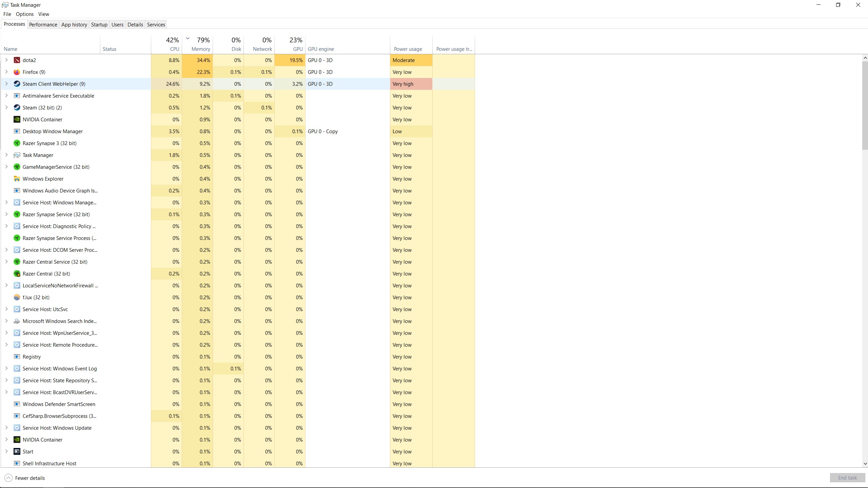Click the Razer Central (32 bit) icon
This screenshot has width=868, height=488.
point(17,273)
